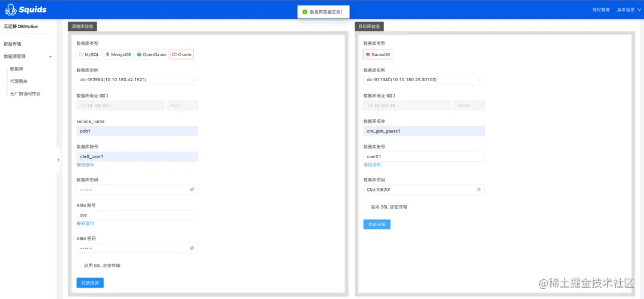The image size is (644, 299).
Task: Open 数据源 sidebar item
Action: coord(17,69)
